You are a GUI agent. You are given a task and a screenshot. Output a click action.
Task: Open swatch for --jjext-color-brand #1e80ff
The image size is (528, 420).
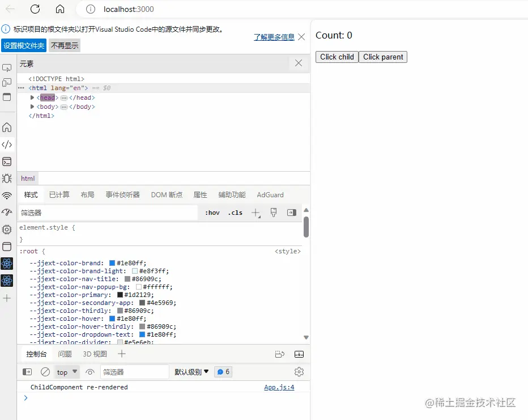pos(112,263)
